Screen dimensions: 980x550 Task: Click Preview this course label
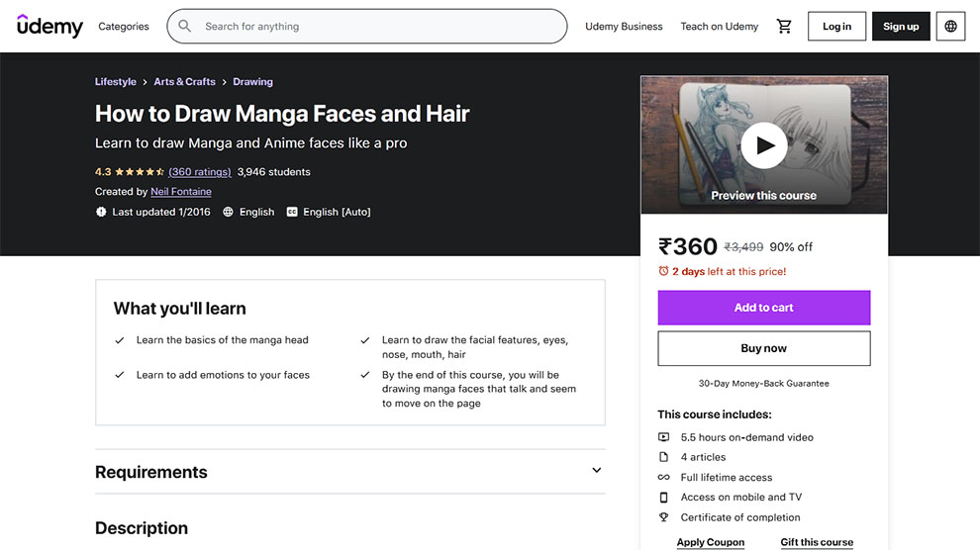[x=764, y=196]
